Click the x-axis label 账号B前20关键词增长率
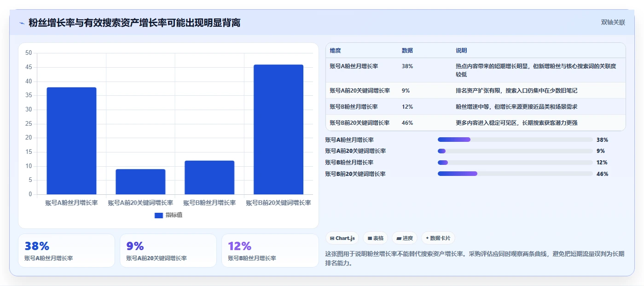 coord(278,203)
